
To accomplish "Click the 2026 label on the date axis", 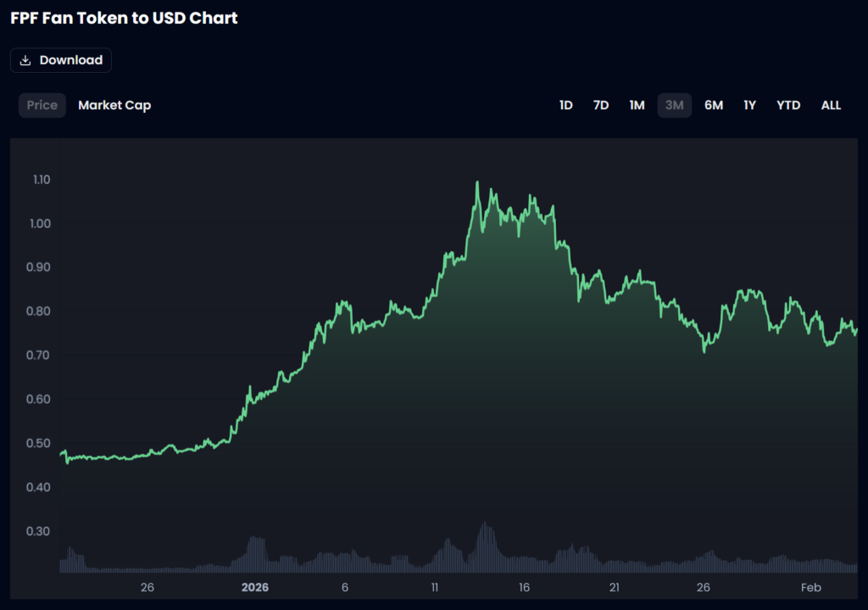I will (x=255, y=587).
